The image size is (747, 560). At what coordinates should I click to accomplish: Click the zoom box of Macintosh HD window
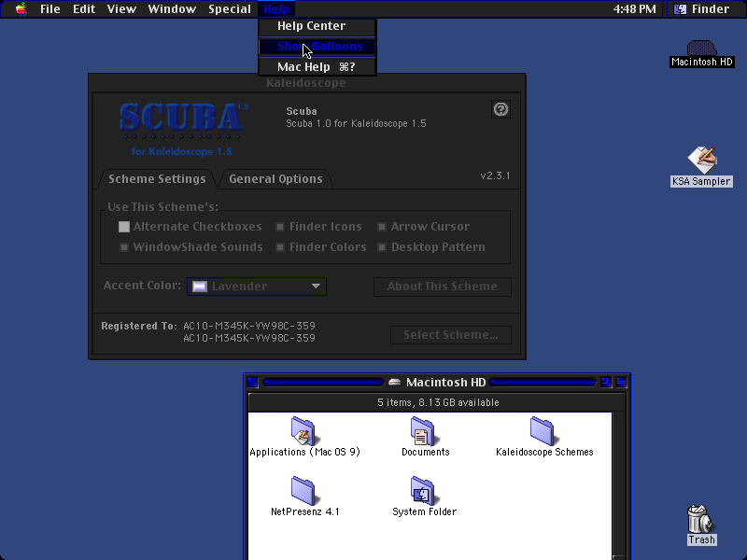pos(606,382)
